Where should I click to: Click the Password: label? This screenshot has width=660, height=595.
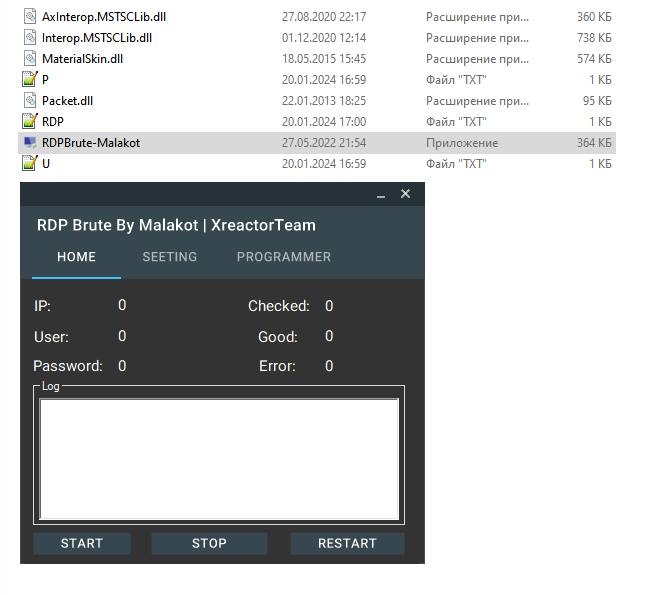tap(68, 366)
